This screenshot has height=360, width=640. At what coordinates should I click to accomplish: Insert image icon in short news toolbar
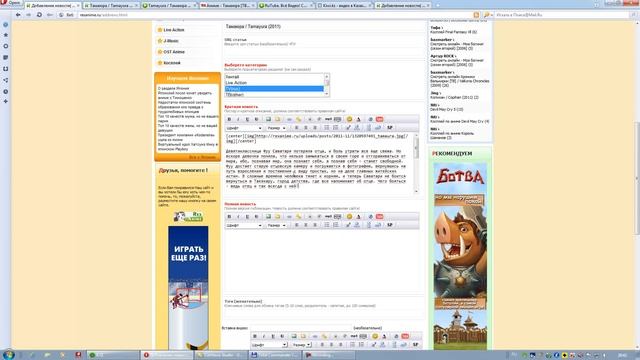tap(268, 119)
